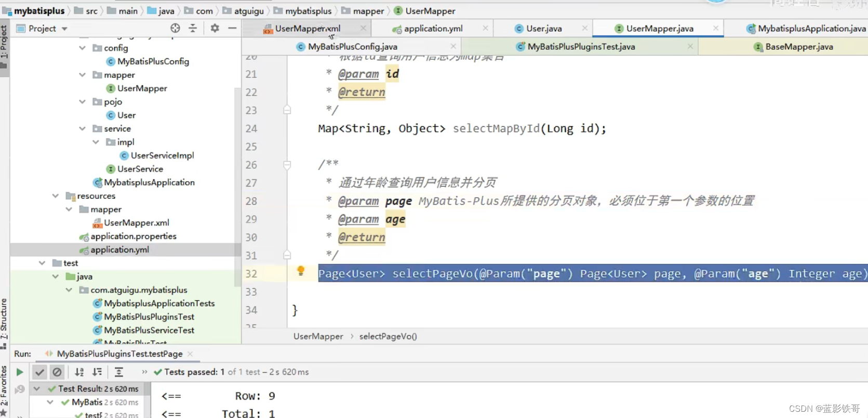The image size is (868, 418).
Task: Click selectPageVo() in editor breadcrumb
Action: coord(388,336)
